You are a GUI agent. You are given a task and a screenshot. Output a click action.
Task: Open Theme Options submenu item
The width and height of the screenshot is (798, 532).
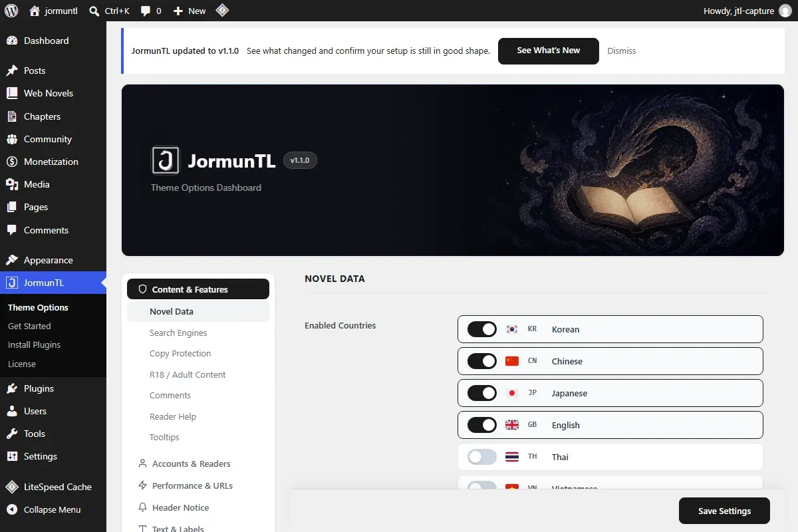(38, 307)
